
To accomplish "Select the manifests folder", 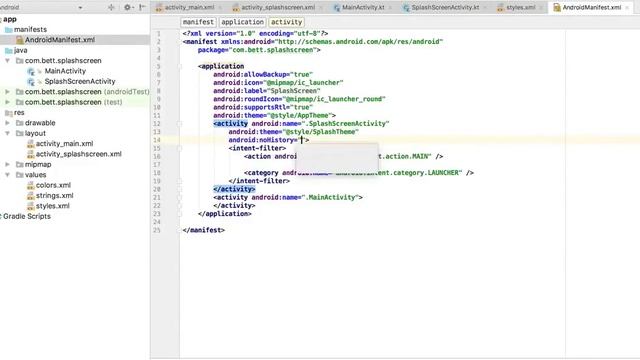I will point(30,29).
